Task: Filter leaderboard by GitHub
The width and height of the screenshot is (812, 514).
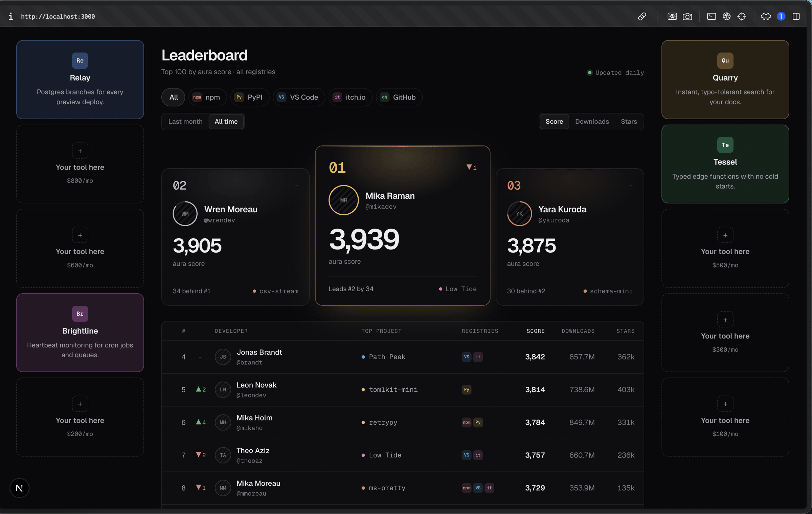Action: 399,97
